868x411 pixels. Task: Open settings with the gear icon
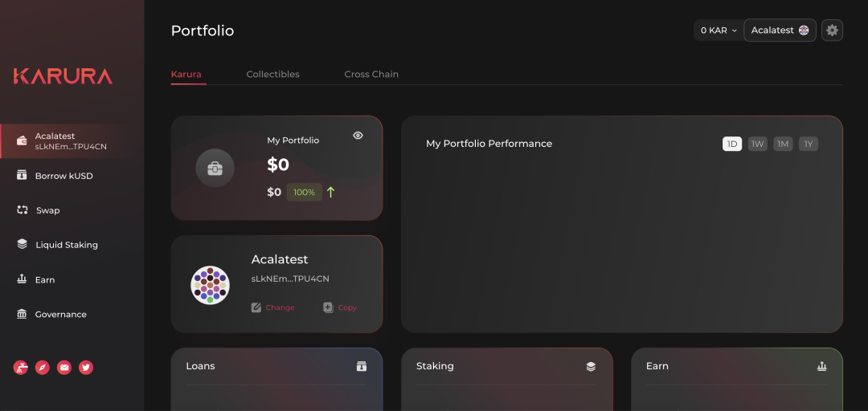coord(832,31)
